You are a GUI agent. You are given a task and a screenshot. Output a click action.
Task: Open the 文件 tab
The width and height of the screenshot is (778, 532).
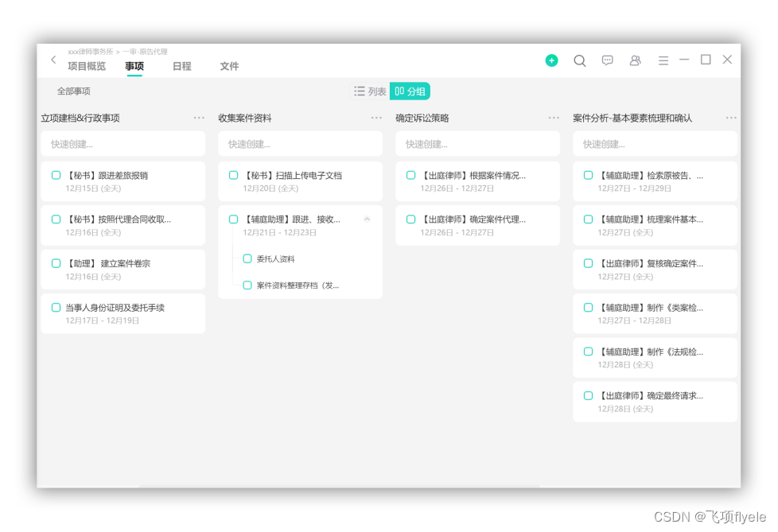click(229, 66)
